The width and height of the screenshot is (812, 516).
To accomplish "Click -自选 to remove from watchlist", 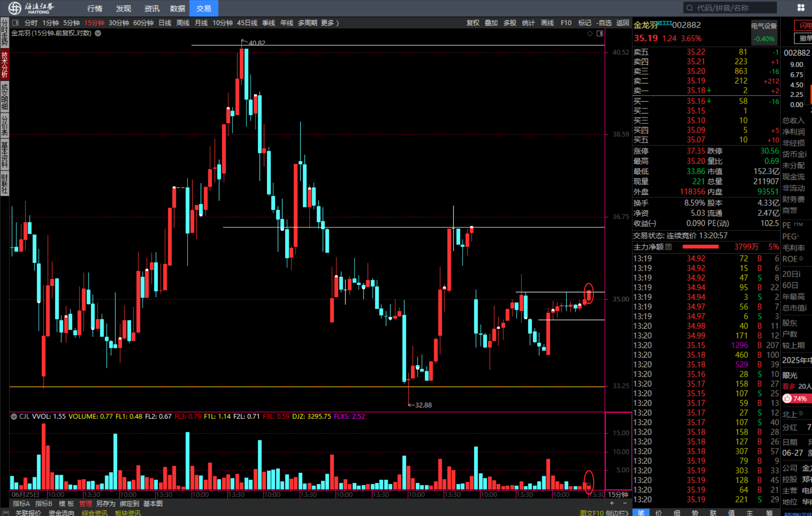I will coord(604,23).
